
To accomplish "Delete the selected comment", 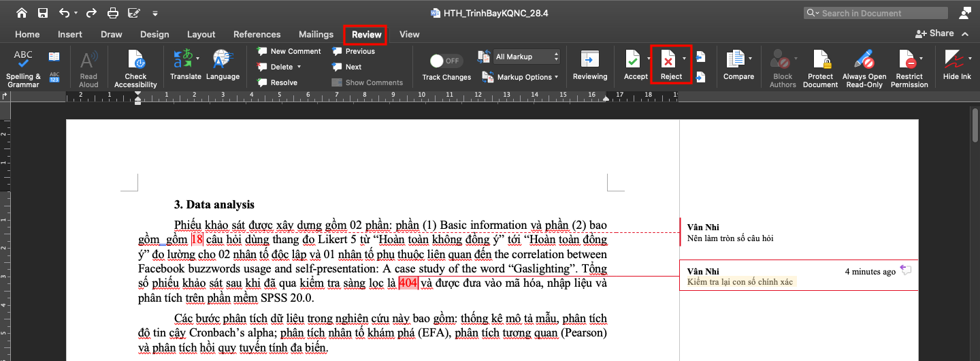I will coord(275,67).
